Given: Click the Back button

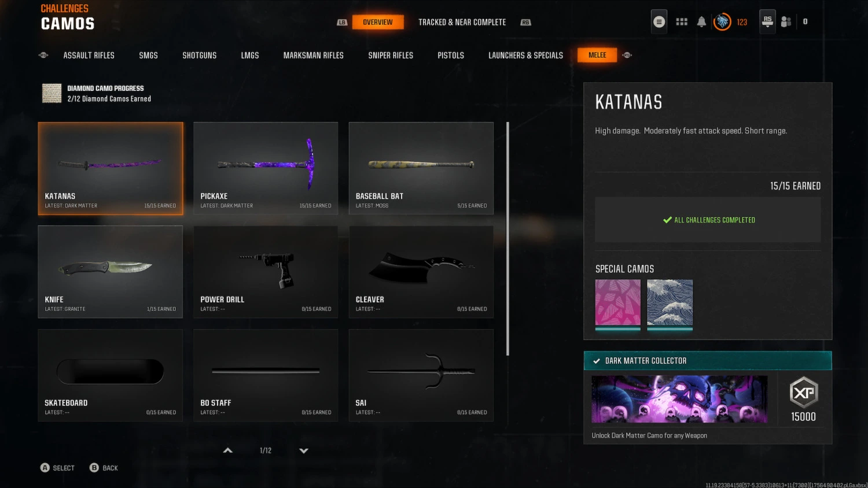Looking at the screenshot, I should click(104, 468).
